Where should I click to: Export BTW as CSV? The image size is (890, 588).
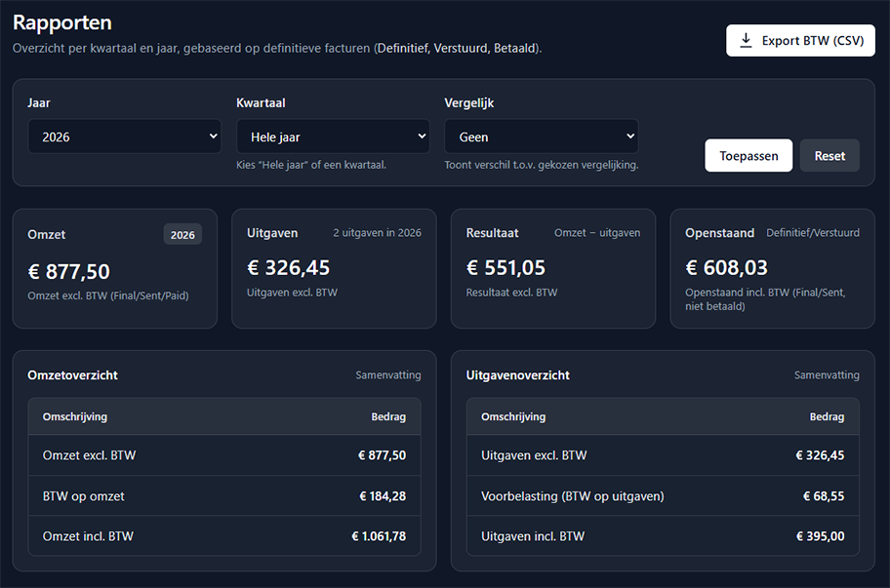click(800, 40)
